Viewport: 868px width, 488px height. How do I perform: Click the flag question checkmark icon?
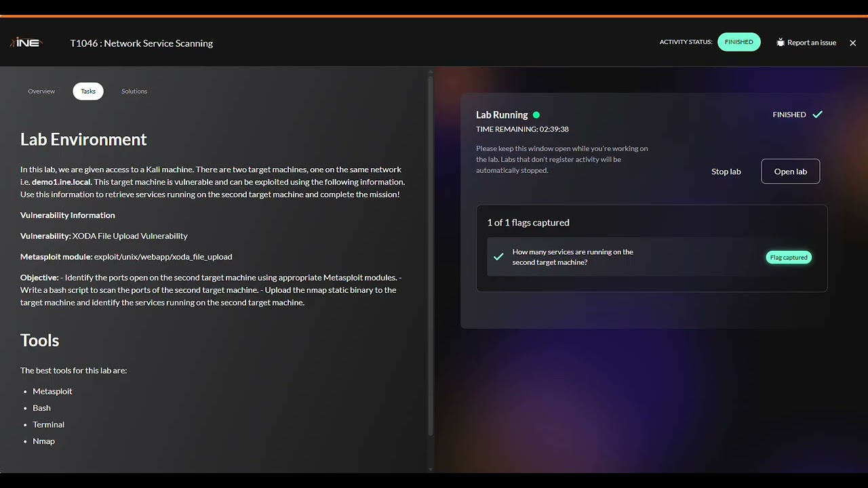pyautogui.click(x=498, y=257)
